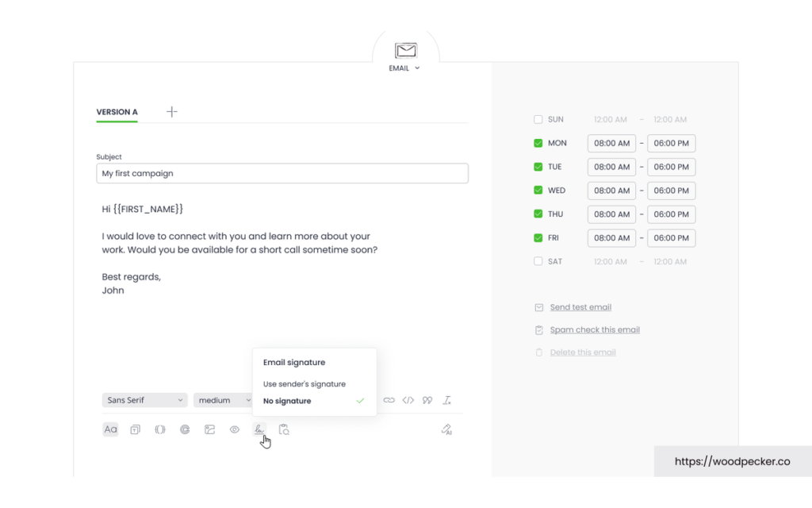
Task: Change FRI end time 06:00 PM
Action: coord(671,238)
